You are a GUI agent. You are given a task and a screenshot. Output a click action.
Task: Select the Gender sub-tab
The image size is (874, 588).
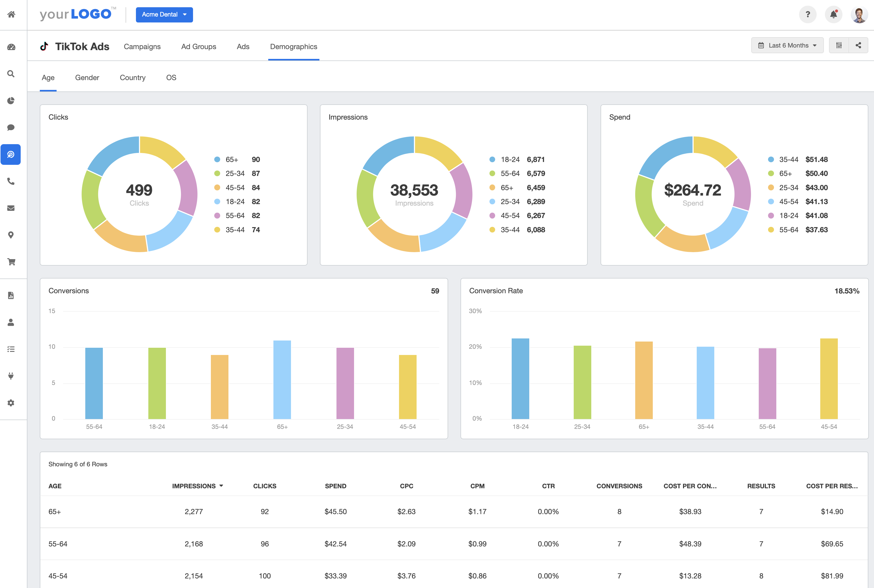87,78
